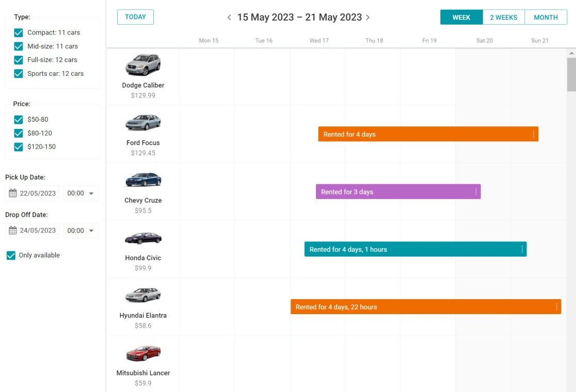Uncheck the 'Only available' option
576x392 pixels.
[x=11, y=255]
